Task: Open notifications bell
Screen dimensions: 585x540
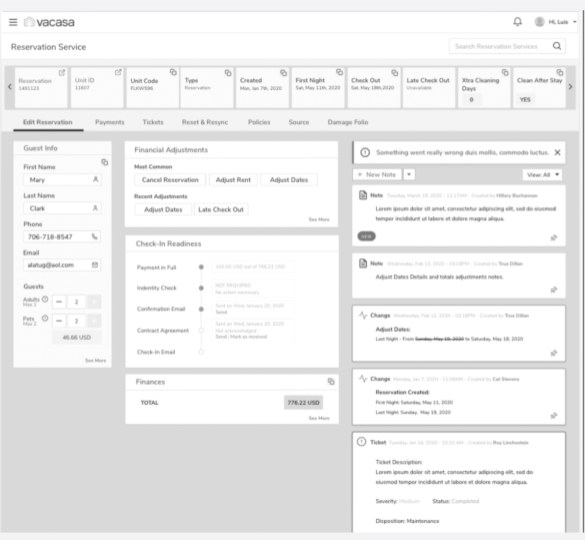Action: [x=517, y=22]
